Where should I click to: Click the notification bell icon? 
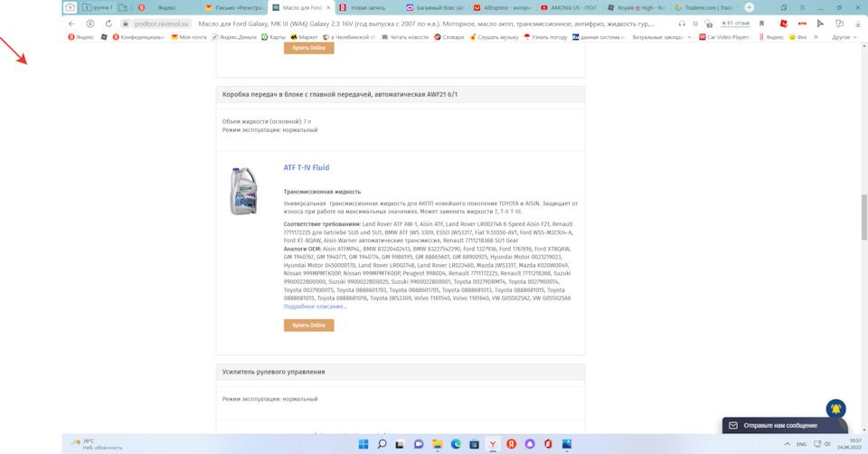[835, 409]
